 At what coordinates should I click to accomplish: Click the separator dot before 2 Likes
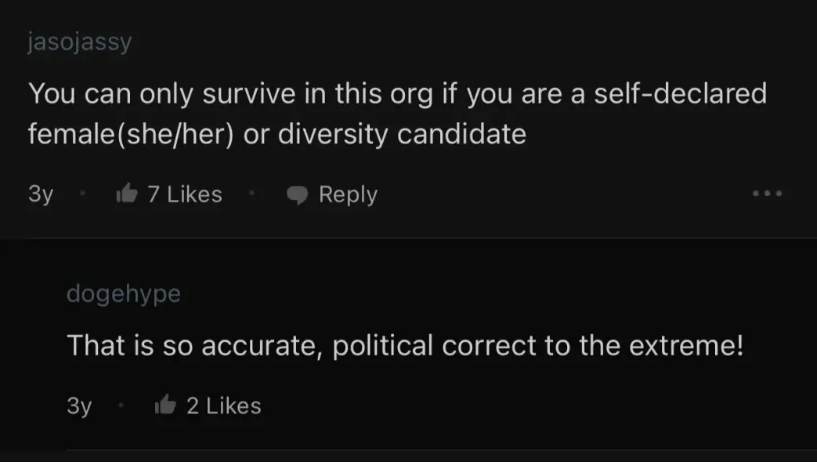tap(121, 405)
